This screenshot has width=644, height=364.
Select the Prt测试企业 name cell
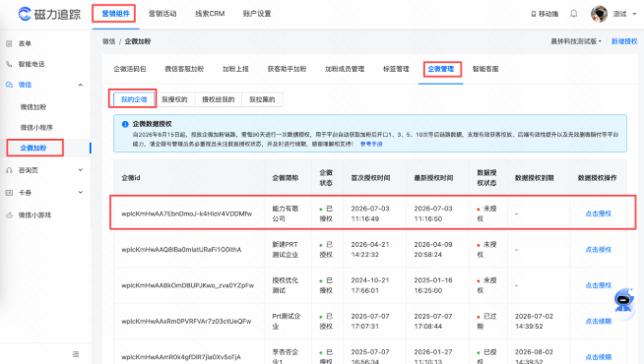tap(287, 322)
